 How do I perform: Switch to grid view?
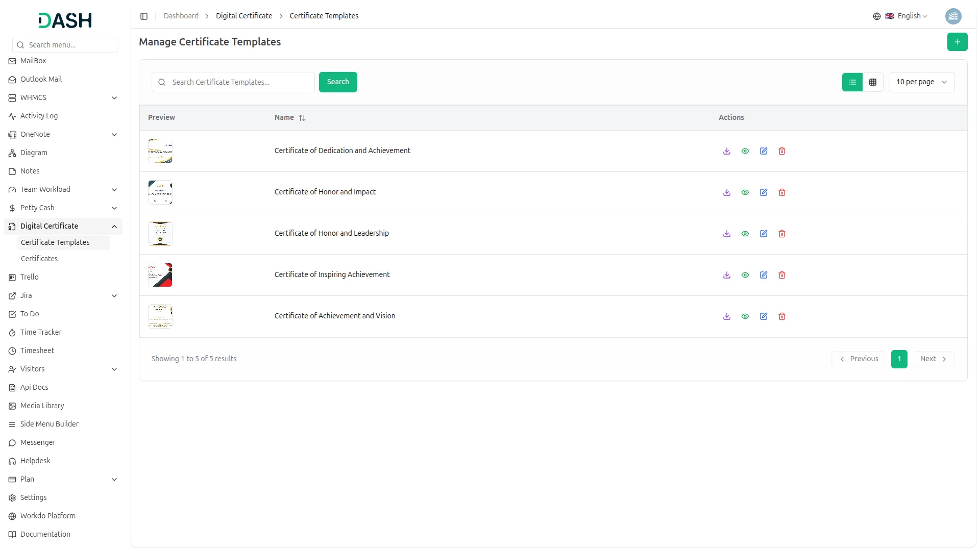(873, 82)
